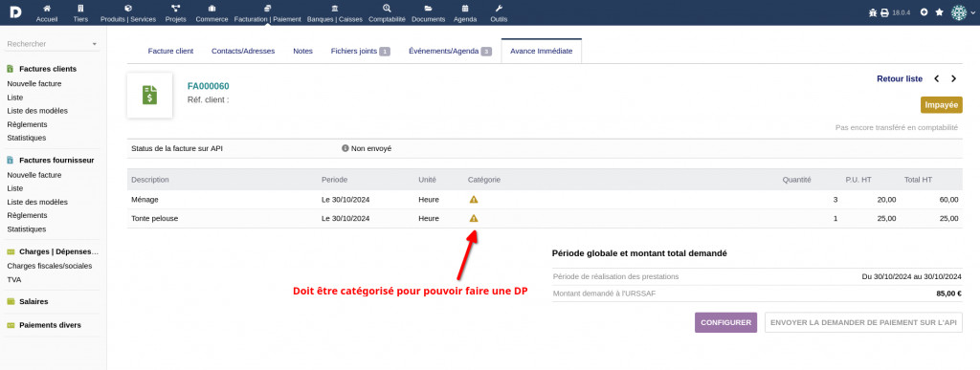Screen dimensions: 980x370
Task: Open Liste under Factures fournisseur
Action: 15,188
